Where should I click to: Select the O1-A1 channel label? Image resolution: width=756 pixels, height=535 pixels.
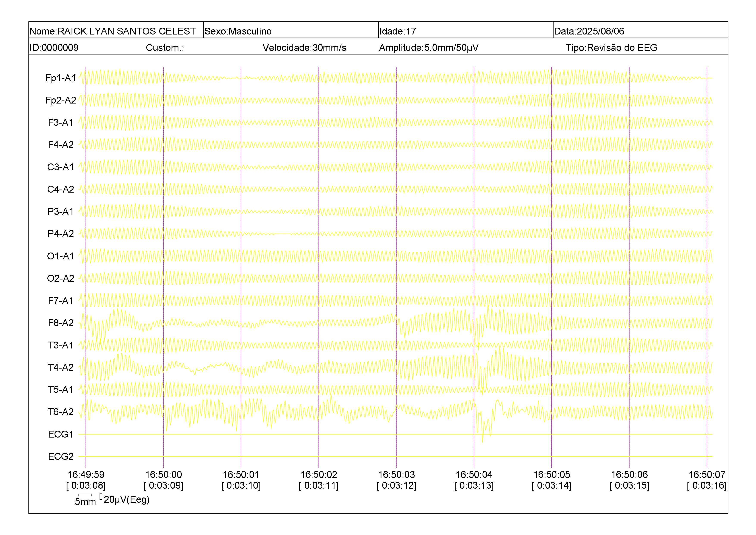click(61, 256)
